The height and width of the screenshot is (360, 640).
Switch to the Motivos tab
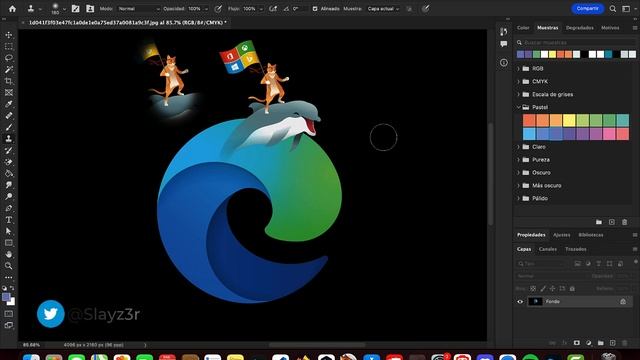(610, 28)
